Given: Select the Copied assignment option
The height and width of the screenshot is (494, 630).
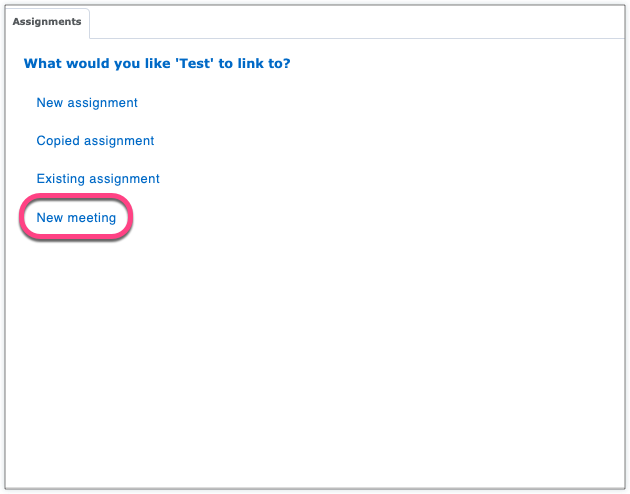Looking at the screenshot, I should tap(95, 141).
